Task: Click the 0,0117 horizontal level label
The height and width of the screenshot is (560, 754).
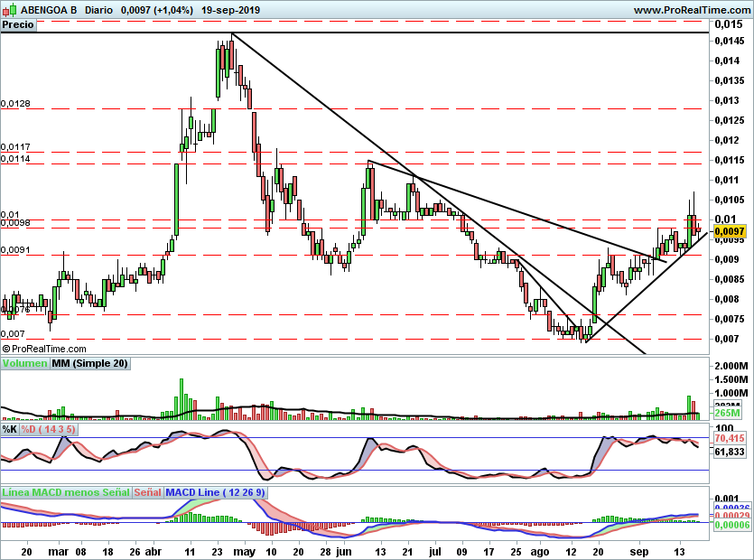Action: click(15, 146)
